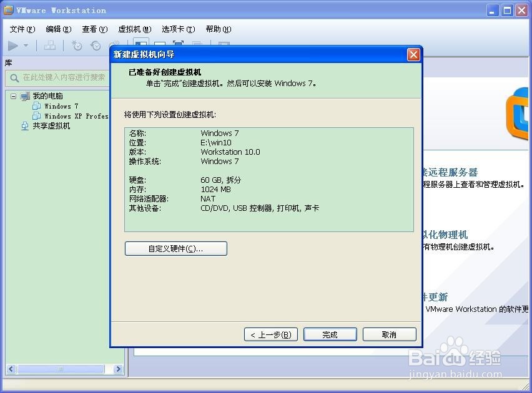This screenshot has height=393, width=532.
Task: Open the 查看(V) menu
Action: [x=95, y=29]
